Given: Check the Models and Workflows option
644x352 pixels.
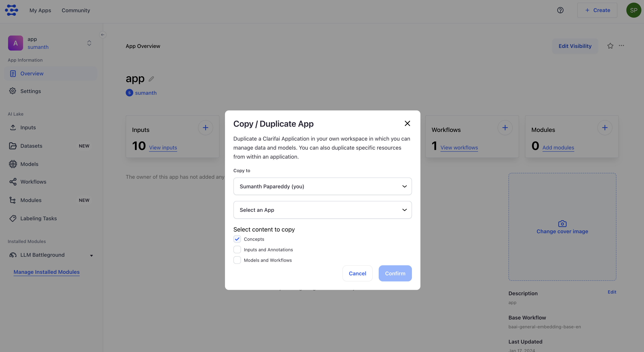Looking at the screenshot, I should tap(237, 260).
